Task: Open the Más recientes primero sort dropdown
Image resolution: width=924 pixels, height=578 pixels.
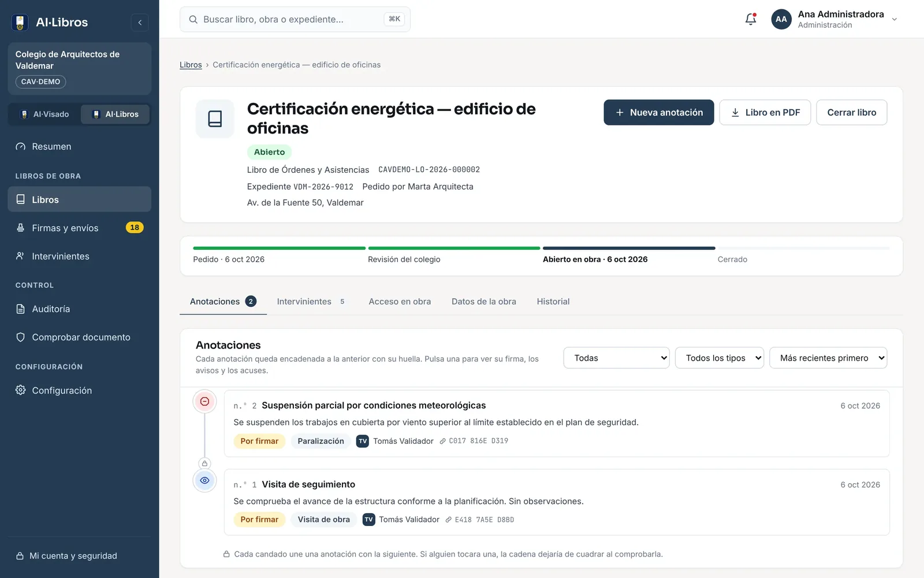Action: (x=828, y=358)
